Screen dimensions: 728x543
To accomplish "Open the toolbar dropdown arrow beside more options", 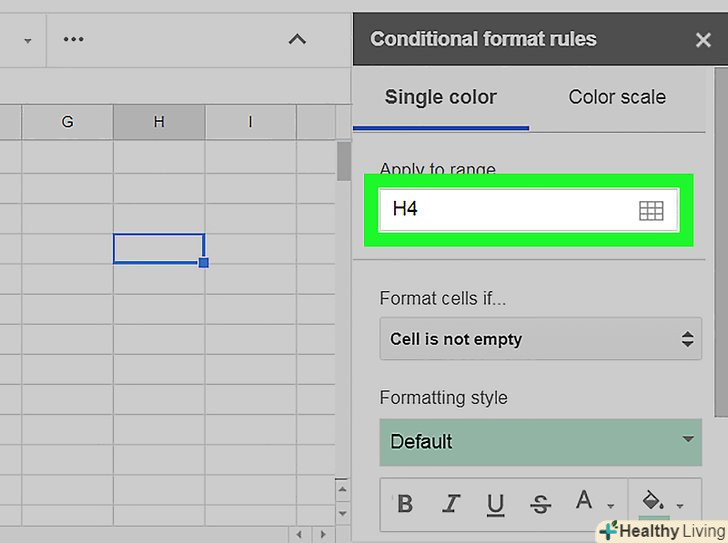I will (27, 41).
